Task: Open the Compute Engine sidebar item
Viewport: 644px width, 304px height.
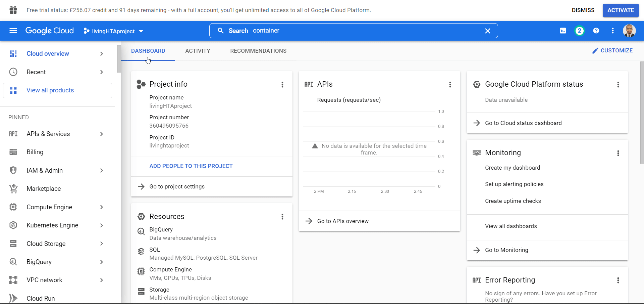Action: (50, 207)
